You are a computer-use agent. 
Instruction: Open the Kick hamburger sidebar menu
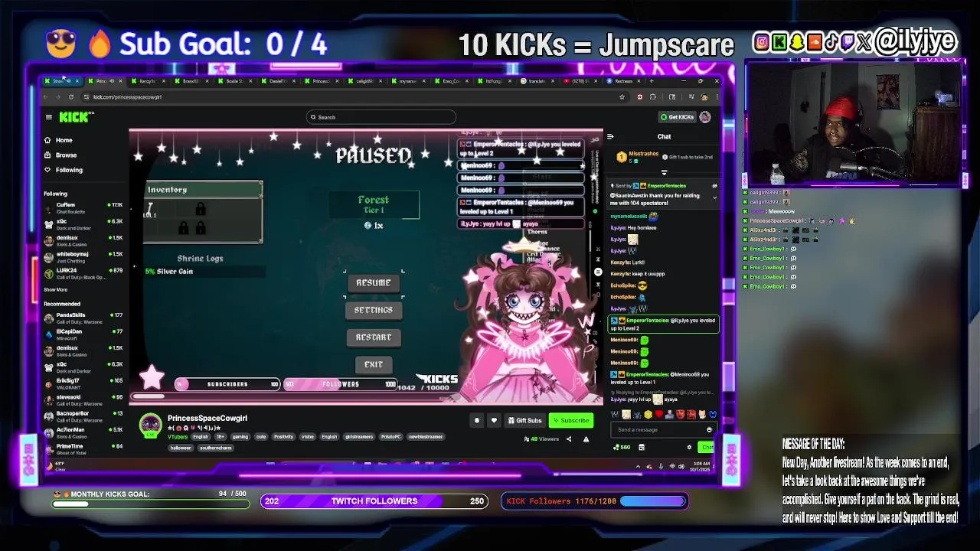click(x=49, y=117)
